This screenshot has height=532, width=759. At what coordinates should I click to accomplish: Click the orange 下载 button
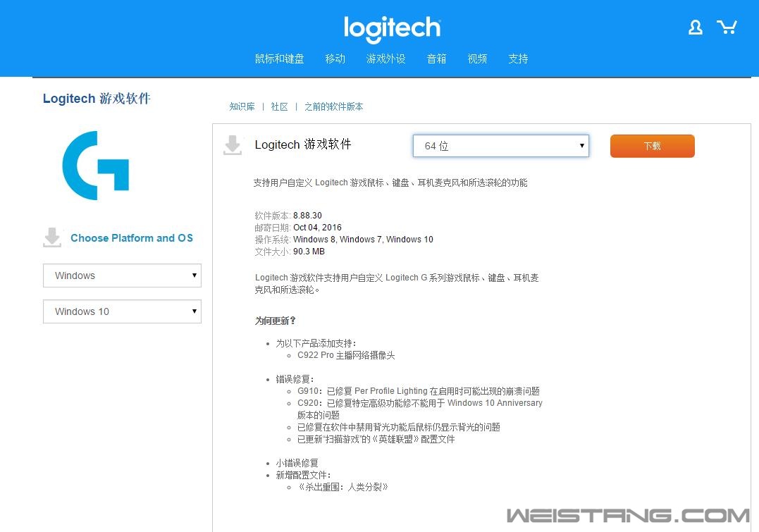pyautogui.click(x=652, y=146)
